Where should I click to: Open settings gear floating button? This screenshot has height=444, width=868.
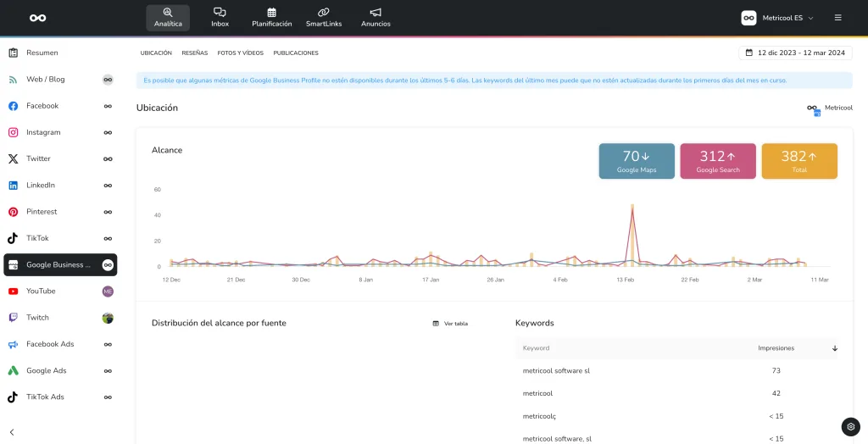(851, 427)
